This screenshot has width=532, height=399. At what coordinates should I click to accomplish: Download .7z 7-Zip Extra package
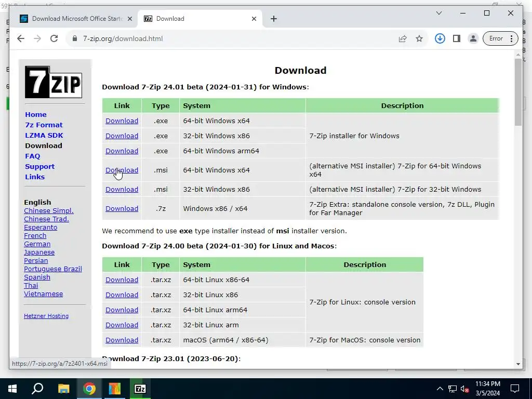122,209
